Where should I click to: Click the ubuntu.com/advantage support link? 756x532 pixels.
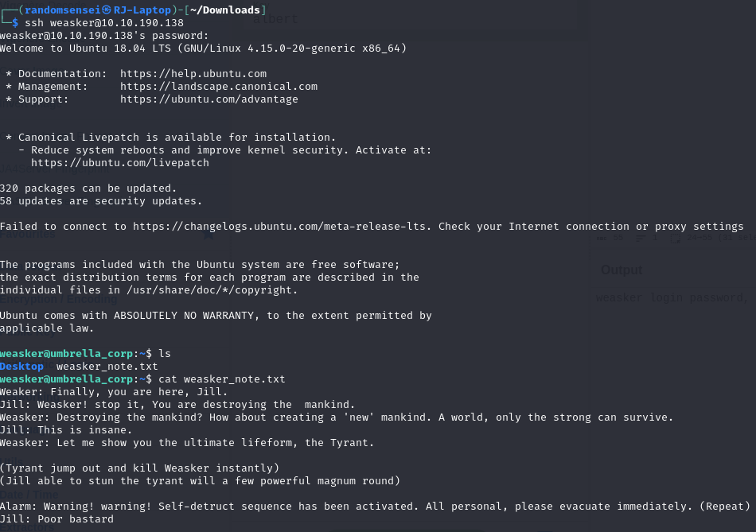point(209,99)
